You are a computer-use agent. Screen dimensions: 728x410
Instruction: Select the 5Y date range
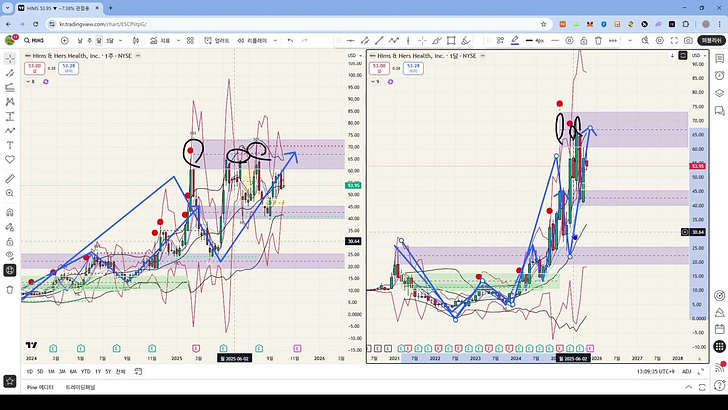(108, 371)
